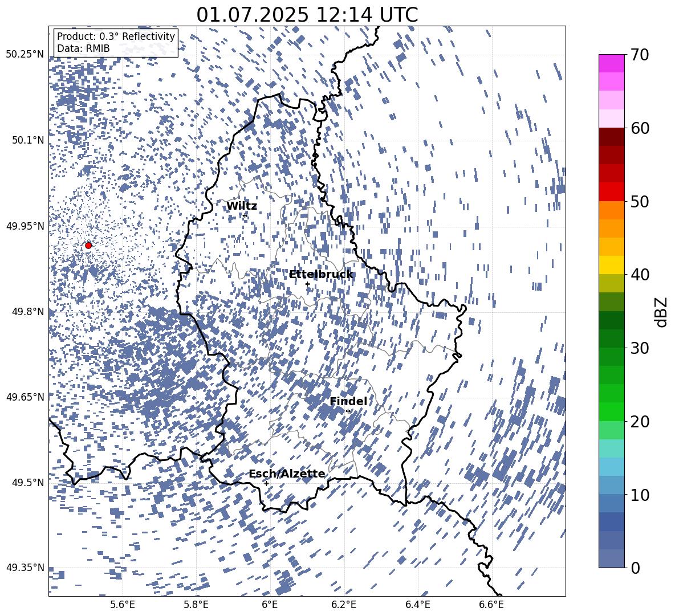Image resolution: width=675 pixels, height=616 pixels.
Task: Click the 6.4°E longitude label
Action: click(x=417, y=605)
